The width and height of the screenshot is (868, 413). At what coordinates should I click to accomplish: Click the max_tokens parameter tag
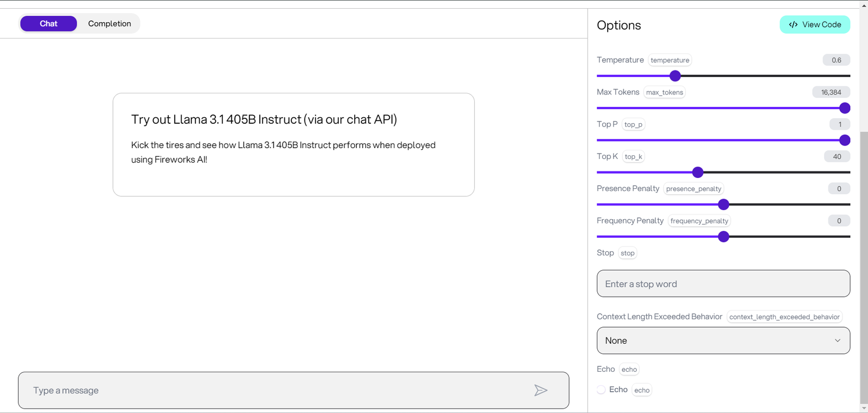click(665, 92)
